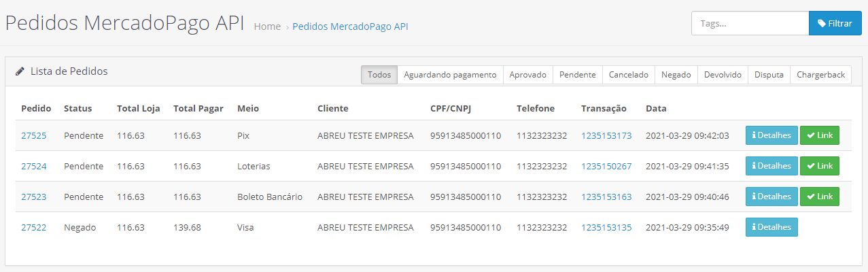Open transaction 1235153173 link
Viewport: 868px width, 272px height.
(606, 135)
